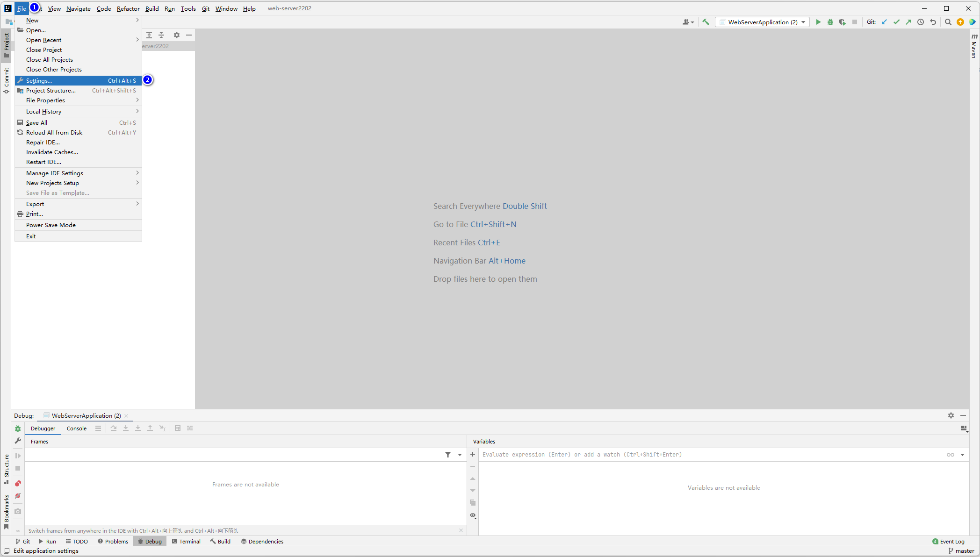Open the Terminal tool window button
Image resolution: width=980 pixels, height=557 pixels.
pyautogui.click(x=186, y=542)
